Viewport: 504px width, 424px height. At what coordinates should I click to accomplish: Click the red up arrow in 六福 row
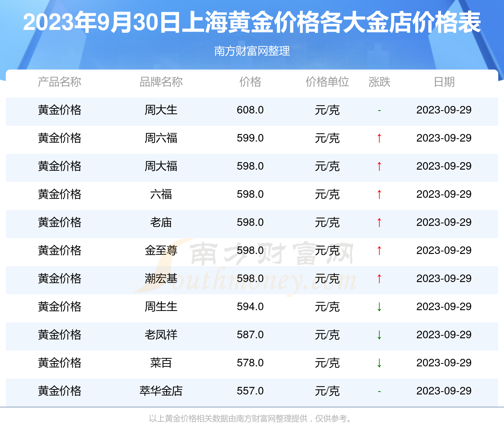coord(379,194)
